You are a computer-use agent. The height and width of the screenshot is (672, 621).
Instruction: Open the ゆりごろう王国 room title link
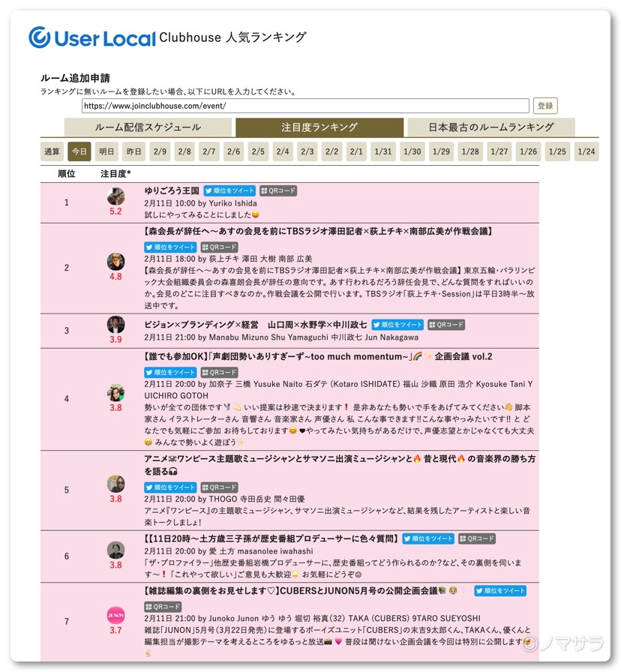click(172, 191)
